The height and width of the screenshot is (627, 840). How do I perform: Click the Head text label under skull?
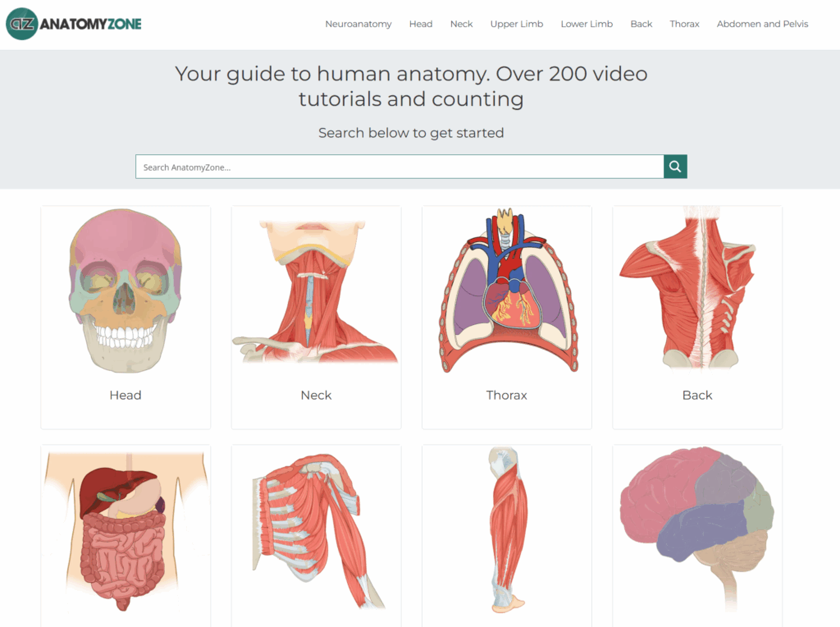126,396
